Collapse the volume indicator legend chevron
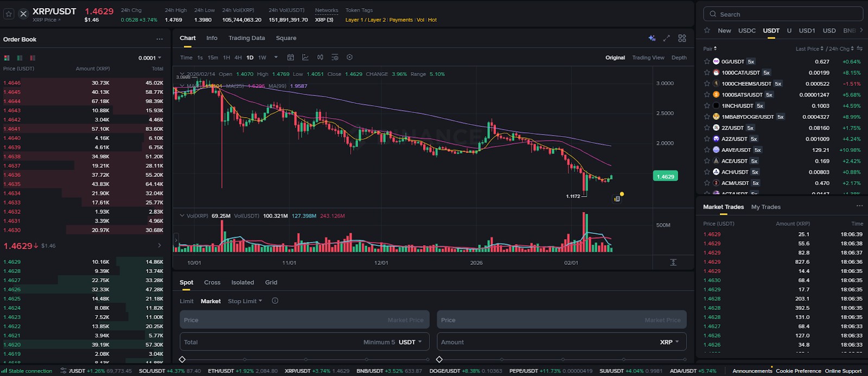Screen dimensions: 868x376 click(x=182, y=215)
